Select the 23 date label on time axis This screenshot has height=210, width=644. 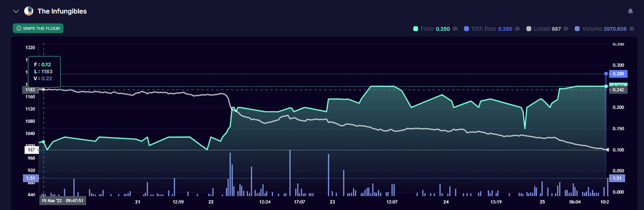click(x=332, y=202)
